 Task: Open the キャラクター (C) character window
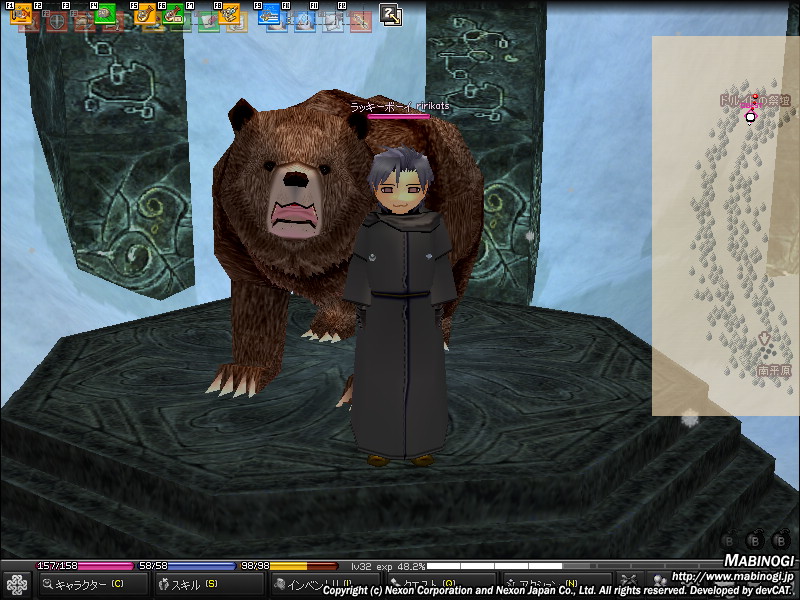coord(92,585)
